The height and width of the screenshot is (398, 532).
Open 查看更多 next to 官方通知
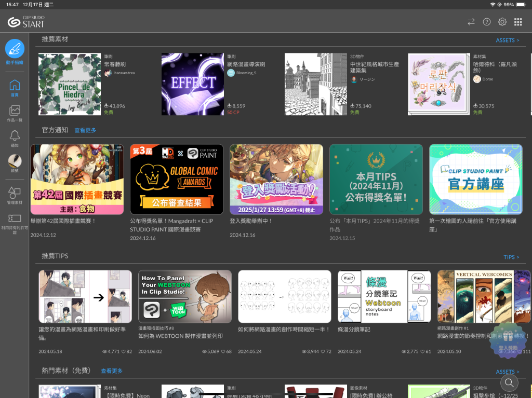[85, 130]
